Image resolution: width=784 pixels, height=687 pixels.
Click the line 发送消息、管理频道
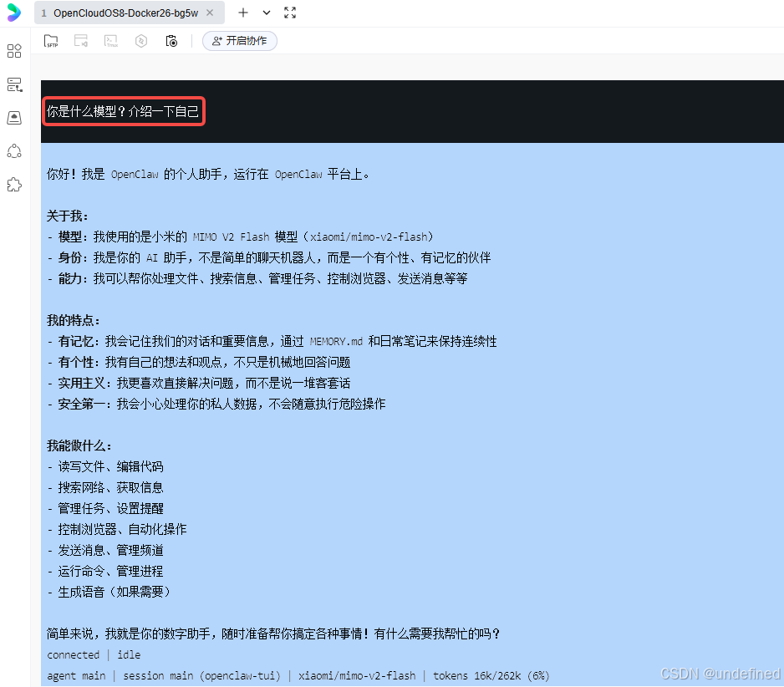[x=105, y=551]
